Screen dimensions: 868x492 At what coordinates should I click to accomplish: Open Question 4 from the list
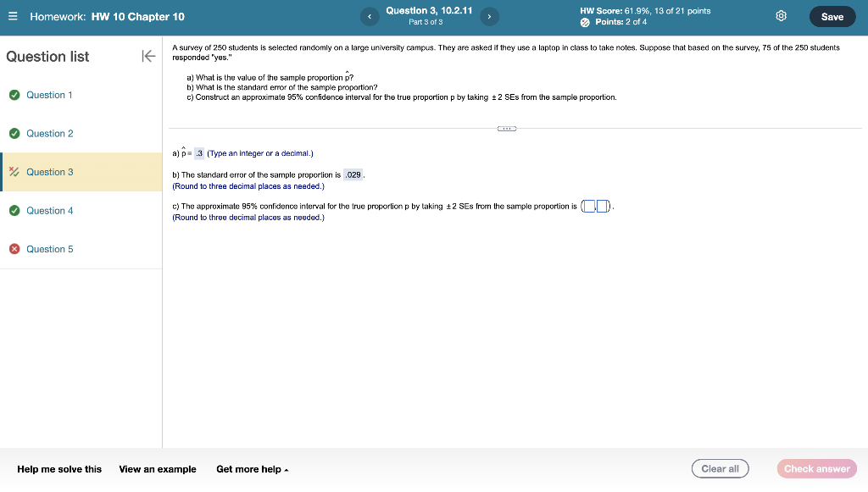tap(50, 211)
